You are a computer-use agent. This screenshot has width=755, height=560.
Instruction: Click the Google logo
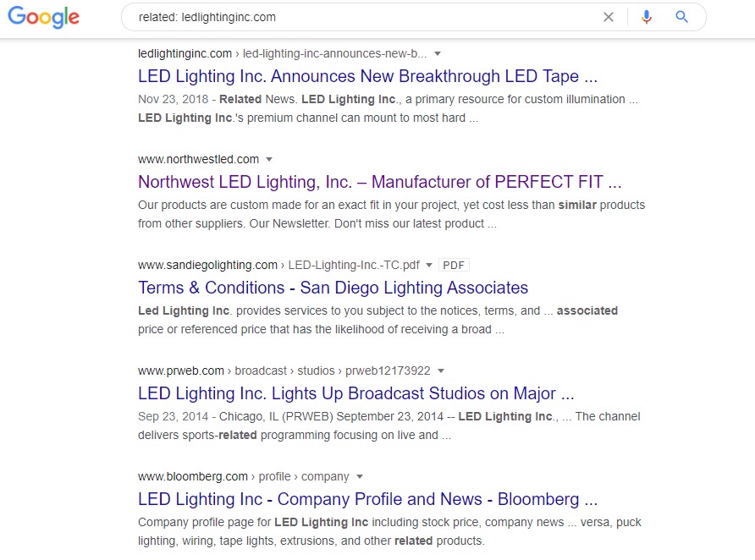tap(43, 17)
